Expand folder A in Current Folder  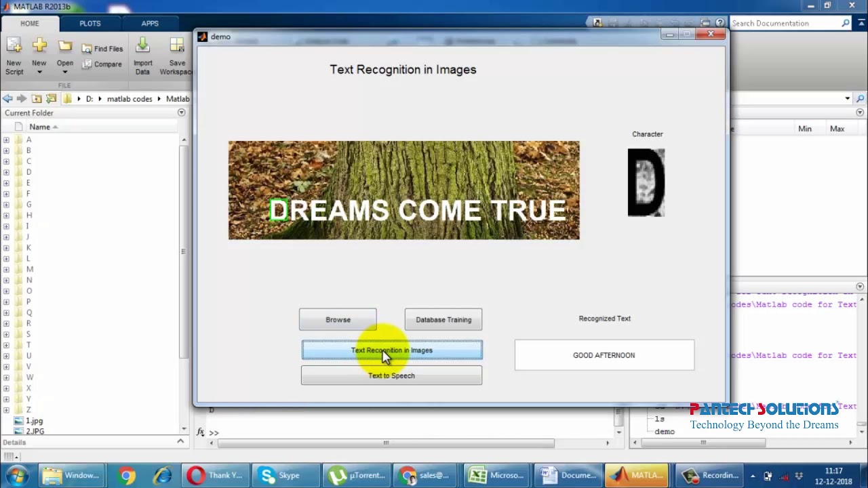pyautogui.click(x=7, y=140)
